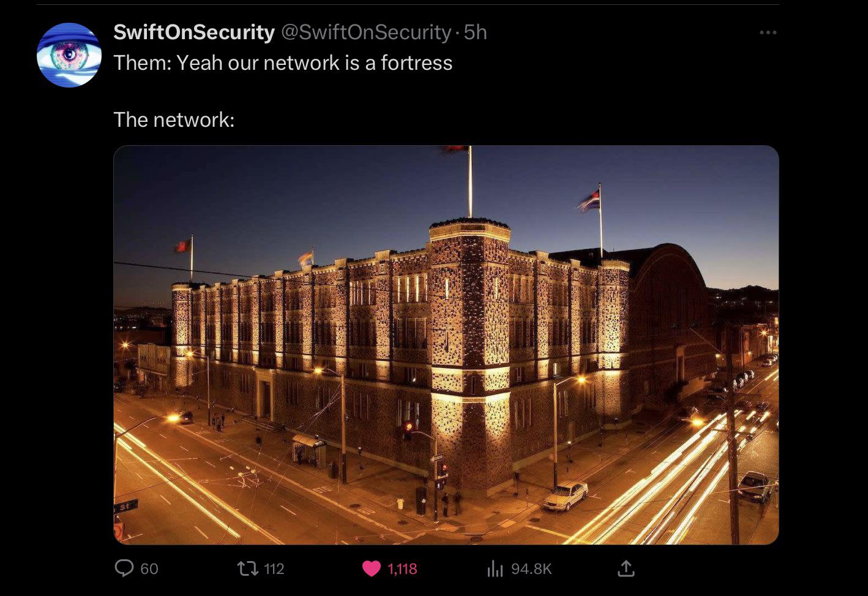The height and width of the screenshot is (596, 868).
Task: Click the flag atop the central tower
Action: point(455,148)
